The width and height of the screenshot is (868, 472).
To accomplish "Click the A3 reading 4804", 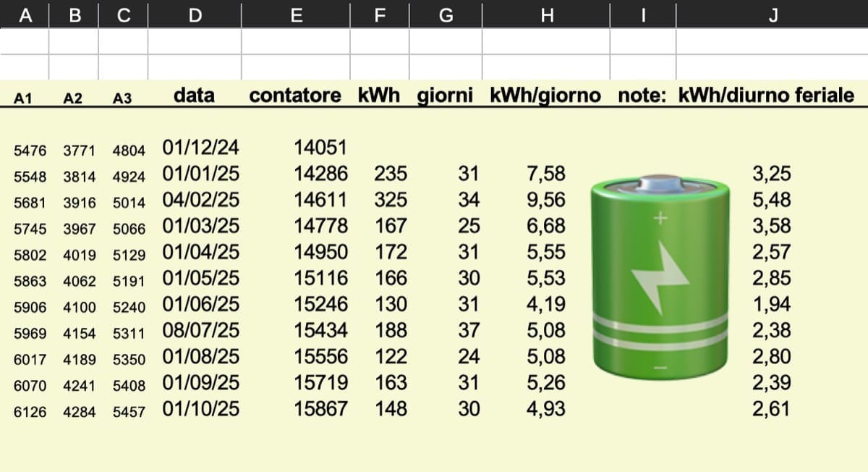I will pyautogui.click(x=129, y=151).
